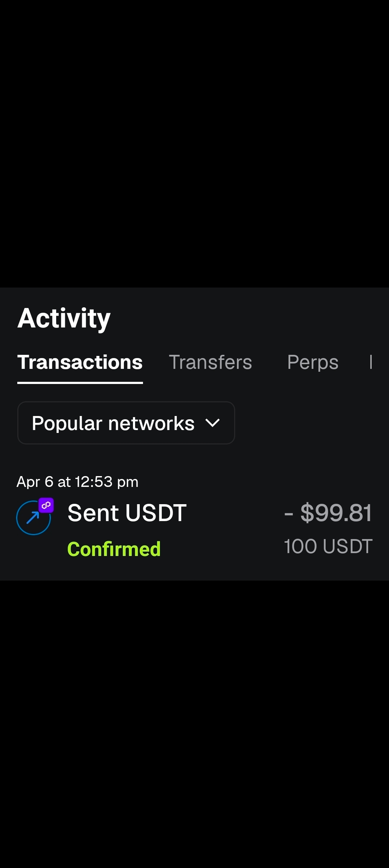Open the Sent USDT transaction title
The height and width of the screenshot is (868, 389).
coord(127,512)
